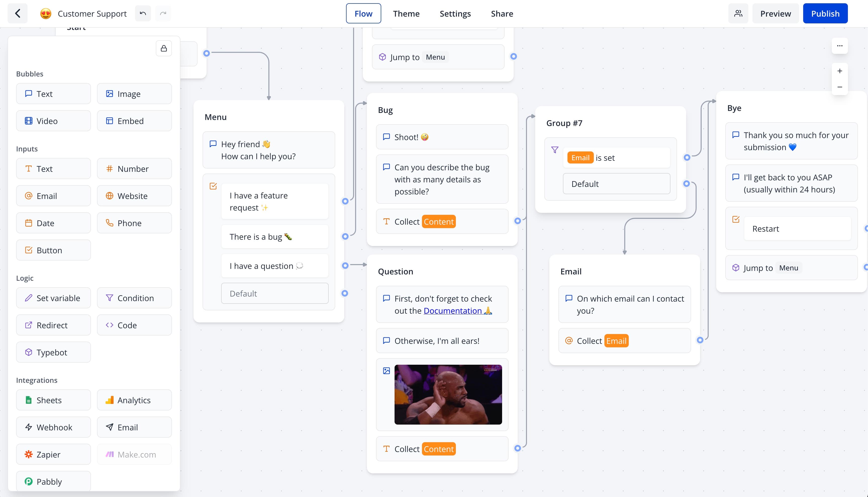This screenshot has width=868, height=497.
Task: Click the Share tab in top nav
Action: click(501, 13)
